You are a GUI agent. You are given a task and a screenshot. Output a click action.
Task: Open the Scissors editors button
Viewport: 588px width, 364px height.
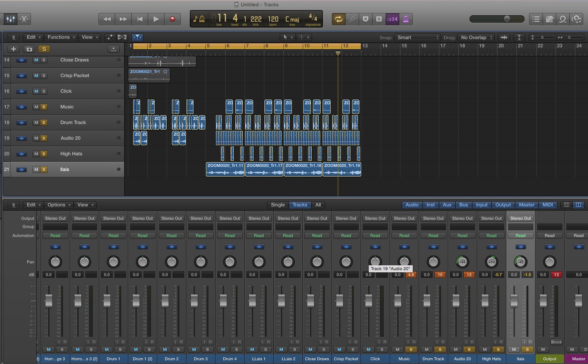tap(25, 19)
